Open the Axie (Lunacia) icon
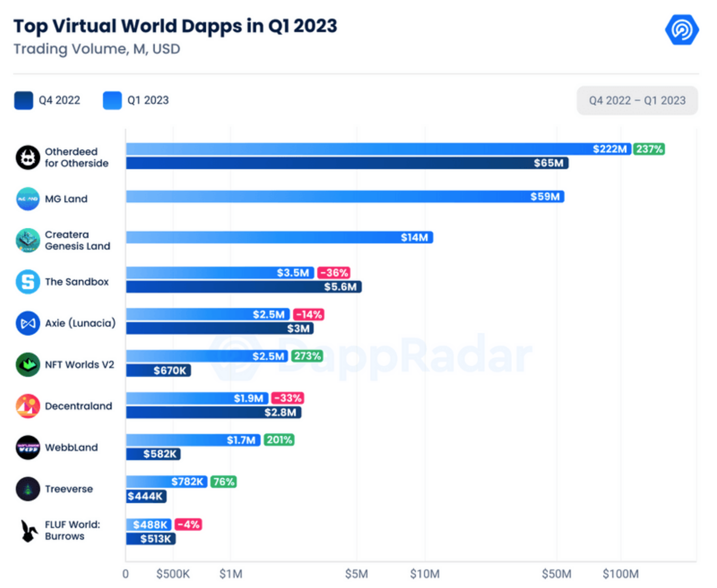The height and width of the screenshot is (588, 717). [x=28, y=323]
